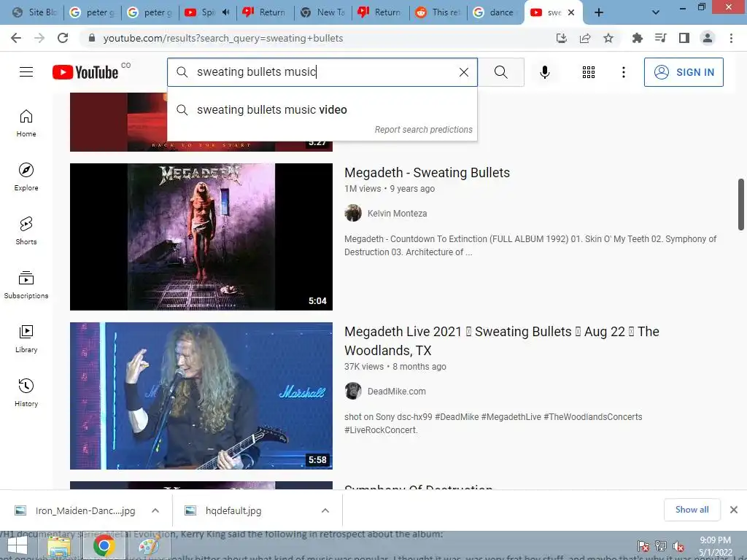Open the Chrome profile avatar

(x=708, y=38)
